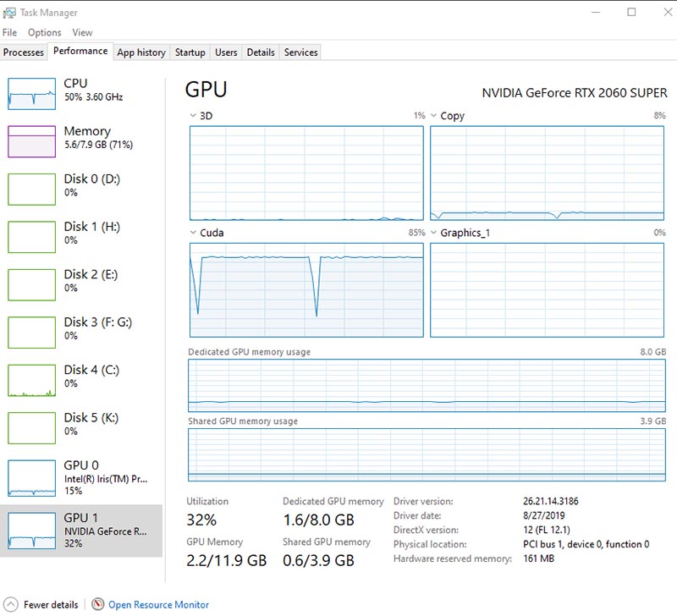Image resolution: width=677 pixels, height=616 pixels.
Task: Click the Utilization value 32%
Action: (201, 520)
